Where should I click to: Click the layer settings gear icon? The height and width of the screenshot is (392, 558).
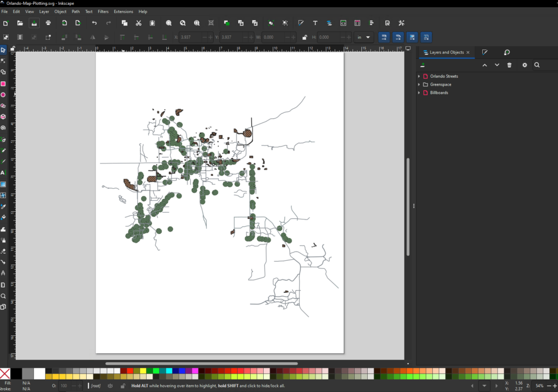[x=524, y=65]
